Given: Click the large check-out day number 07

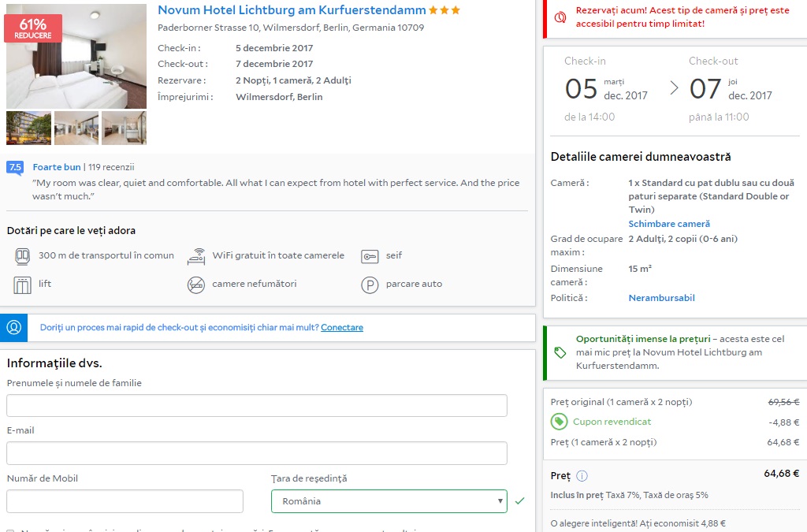Looking at the screenshot, I should pyautogui.click(x=705, y=88).
